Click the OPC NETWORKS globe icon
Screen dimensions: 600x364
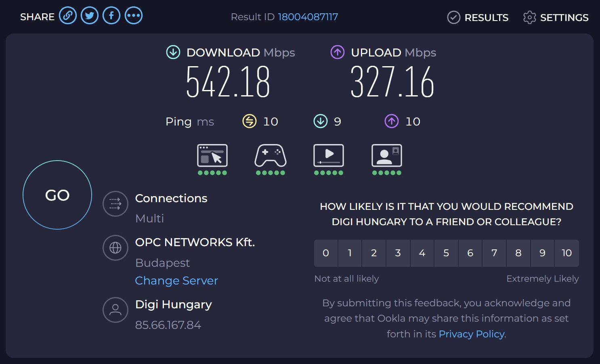click(x=115, y=248)
